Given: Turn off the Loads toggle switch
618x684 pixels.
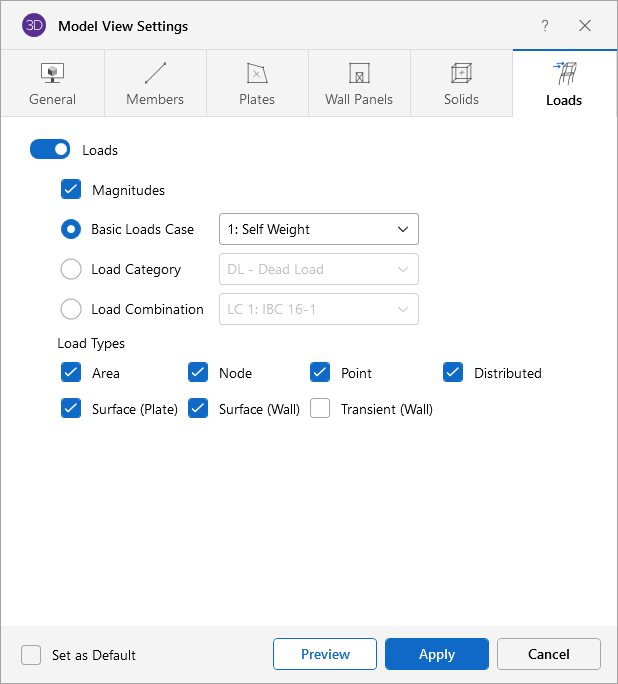Looking at the screenshot, I should (50, 150).
